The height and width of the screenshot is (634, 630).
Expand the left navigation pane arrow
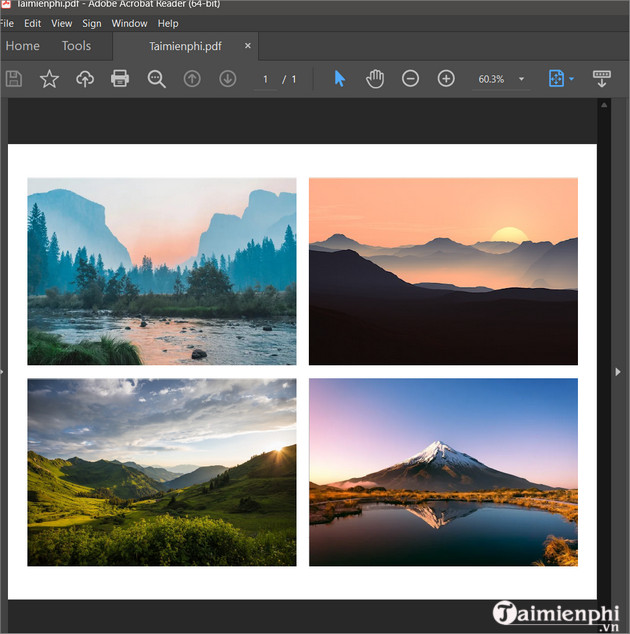pyautogui.click(x=2, y=372)
